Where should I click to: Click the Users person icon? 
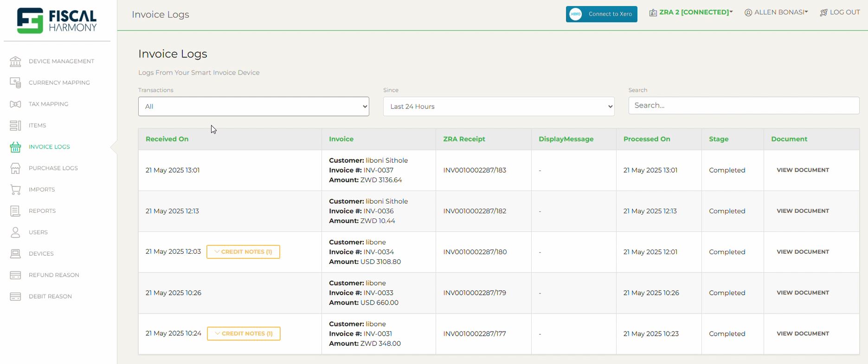click(15, 232)
